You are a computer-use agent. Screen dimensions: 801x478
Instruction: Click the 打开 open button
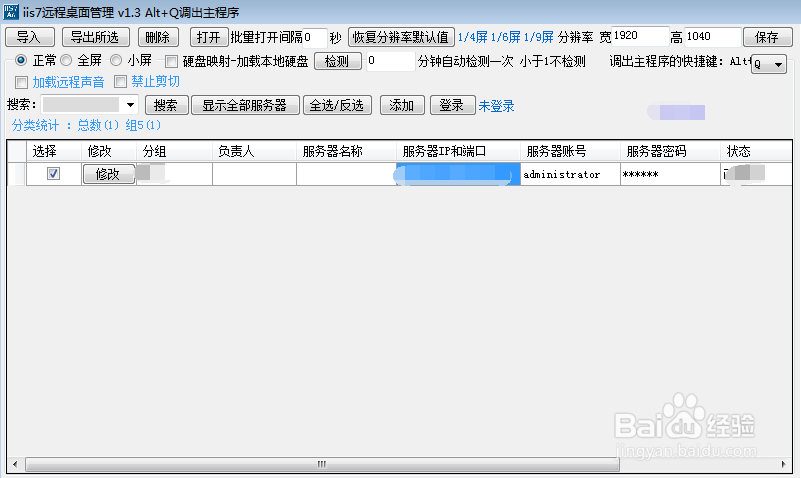pos(208,37)
